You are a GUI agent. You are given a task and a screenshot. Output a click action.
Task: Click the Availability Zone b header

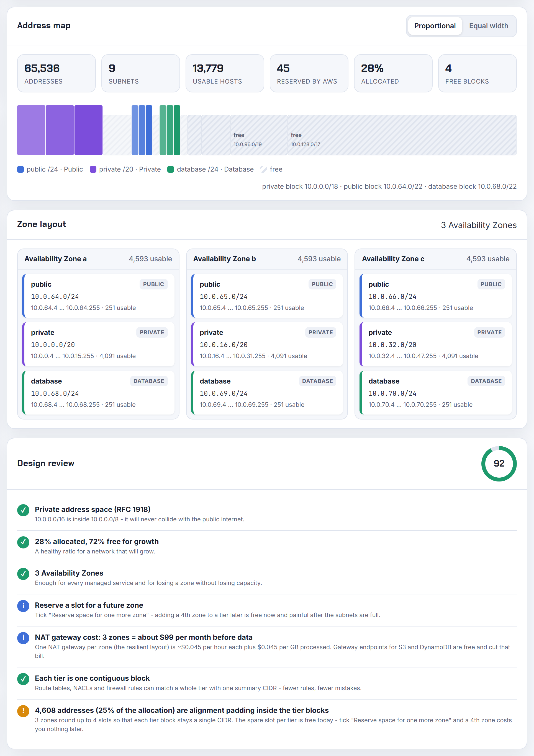tap(267, 259)
